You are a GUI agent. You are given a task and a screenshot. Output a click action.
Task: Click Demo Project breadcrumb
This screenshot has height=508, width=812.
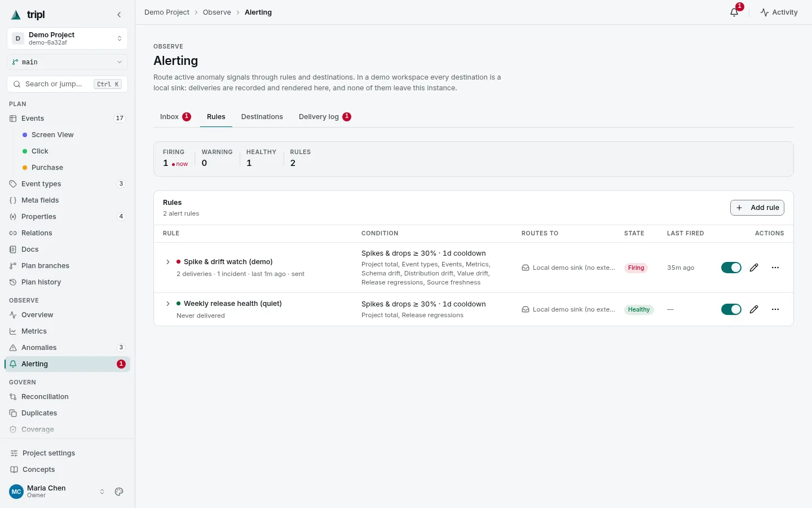tap(167, 12)
